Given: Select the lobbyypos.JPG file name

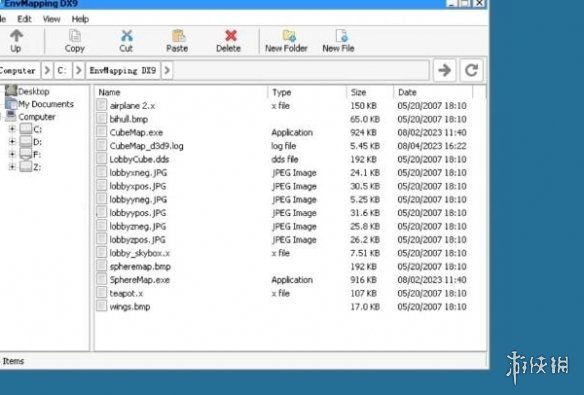Looking at the screenshot, I should (x=138, y=213).
